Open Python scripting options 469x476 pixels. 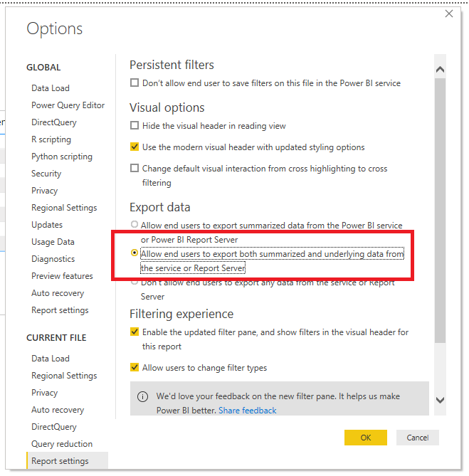point(62,157)
